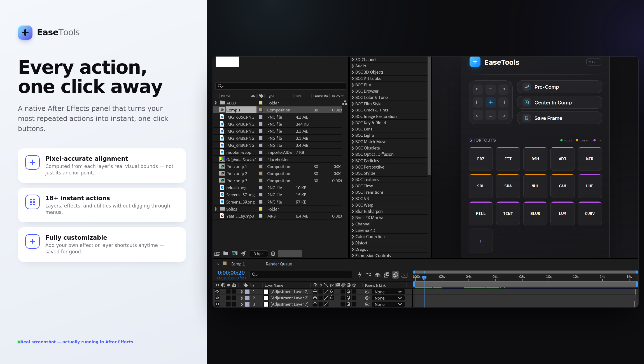Viewport: 644px width, 364px height.
Task: Toggle the solo box for layer 3
Action: point(228,304)
